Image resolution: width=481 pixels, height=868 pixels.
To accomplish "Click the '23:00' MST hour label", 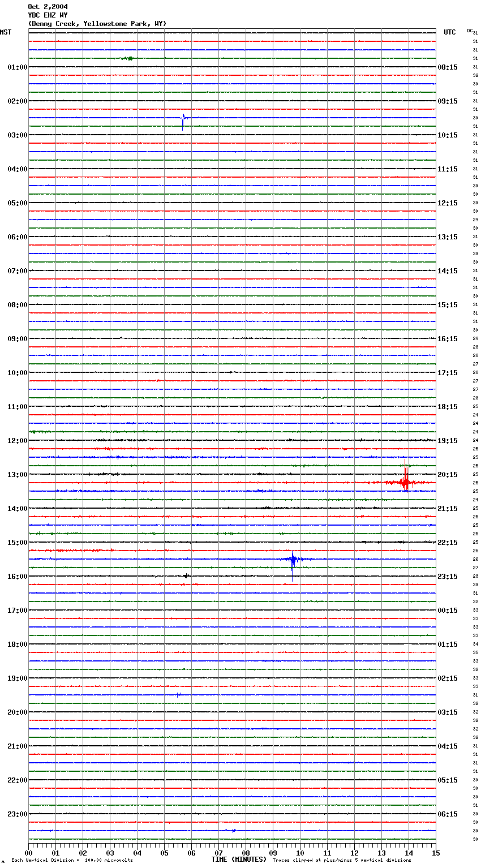I will click(x=17, y=814).
